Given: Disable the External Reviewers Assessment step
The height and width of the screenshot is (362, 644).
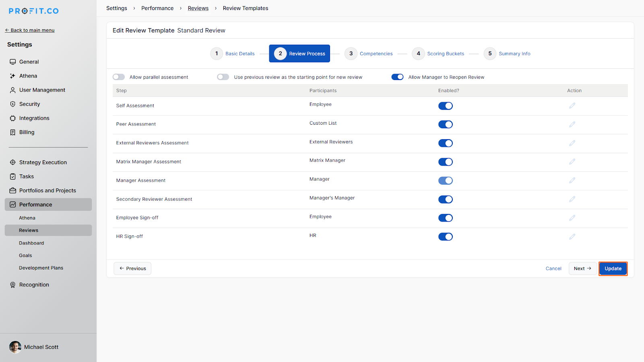Looking at the screenshot, I should coord(445,143).
